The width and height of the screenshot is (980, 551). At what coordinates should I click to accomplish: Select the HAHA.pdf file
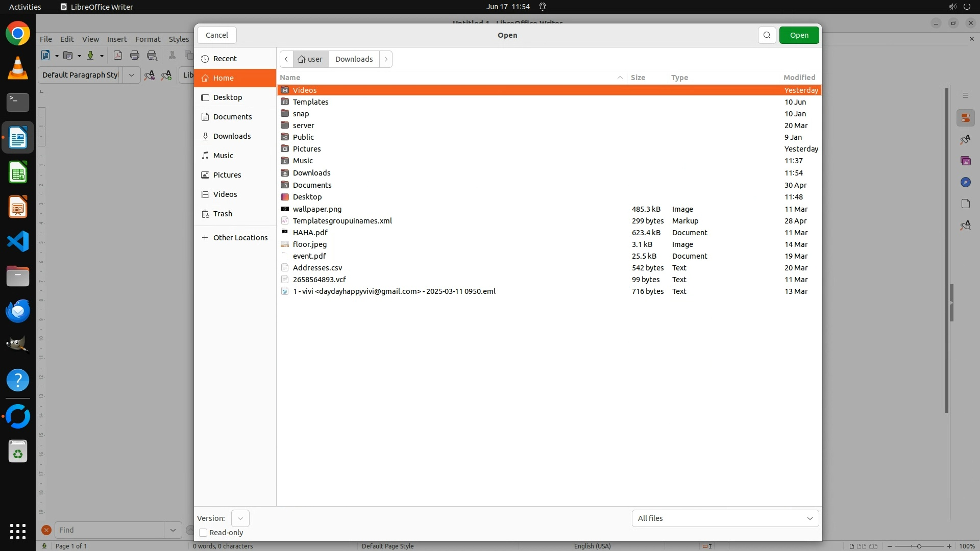tap(310, 233)
